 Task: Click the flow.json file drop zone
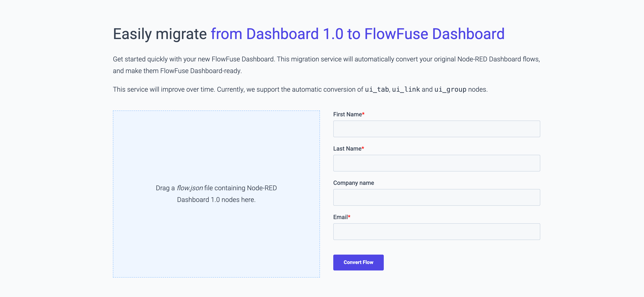tap(216, 193)
